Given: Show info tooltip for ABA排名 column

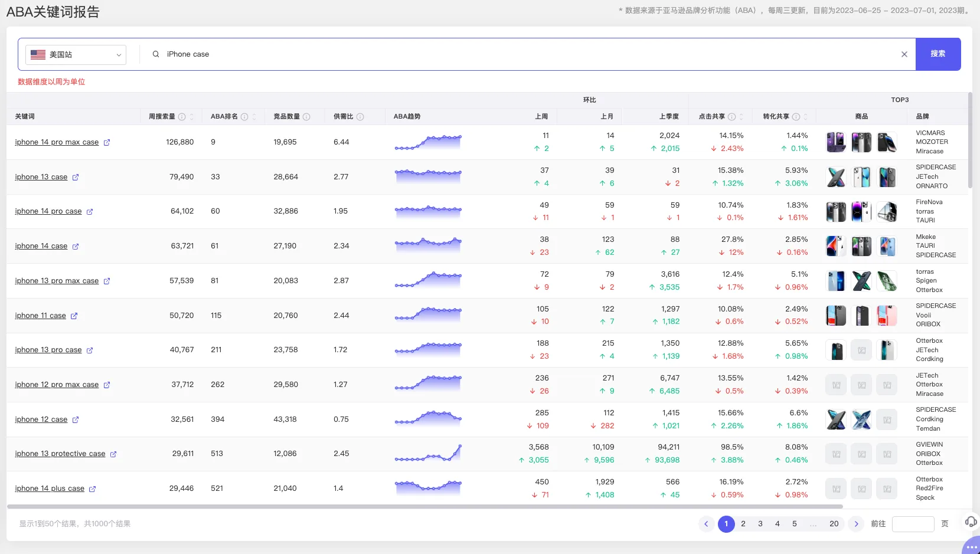Looking at the screenshot, I should (x=244, y=117).
